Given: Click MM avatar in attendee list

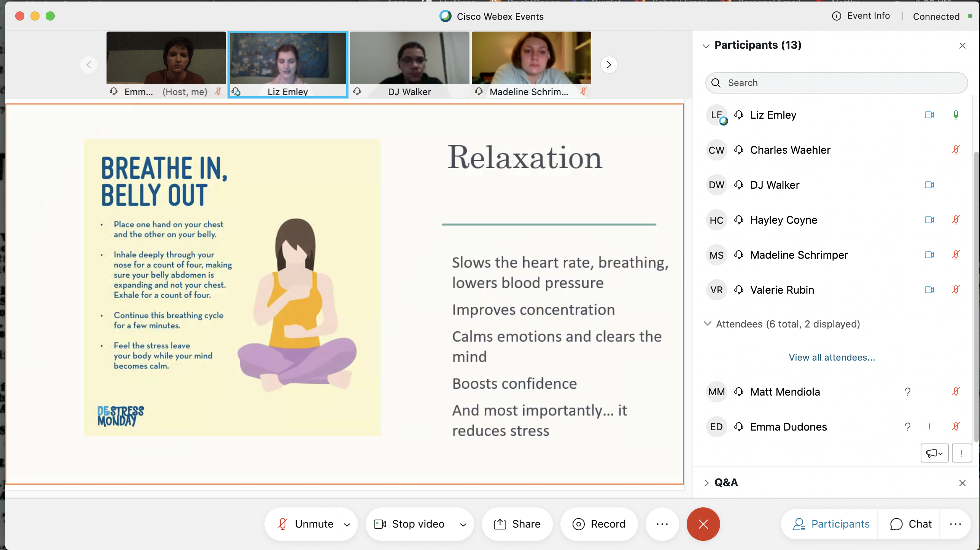Looking at the screenshot, I should 716,392.
